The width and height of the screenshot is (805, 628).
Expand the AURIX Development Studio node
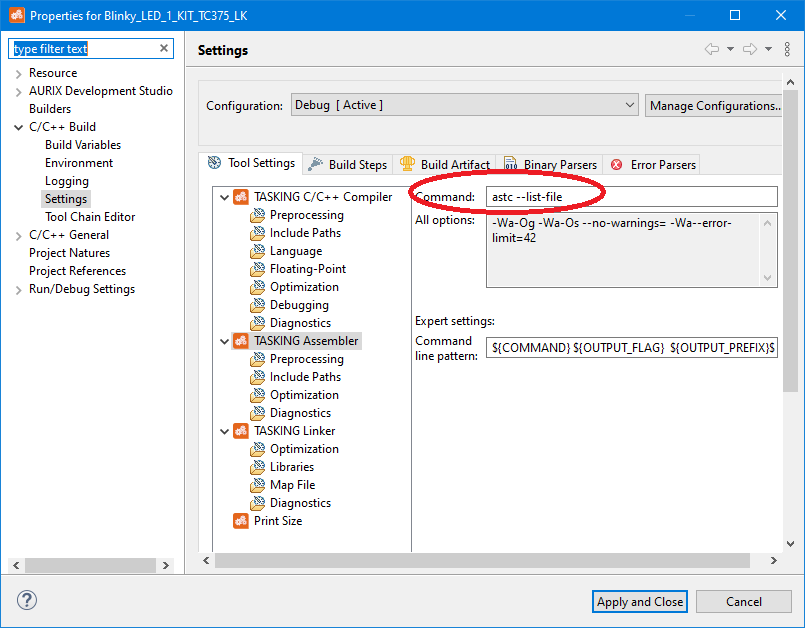click(18, 92)
